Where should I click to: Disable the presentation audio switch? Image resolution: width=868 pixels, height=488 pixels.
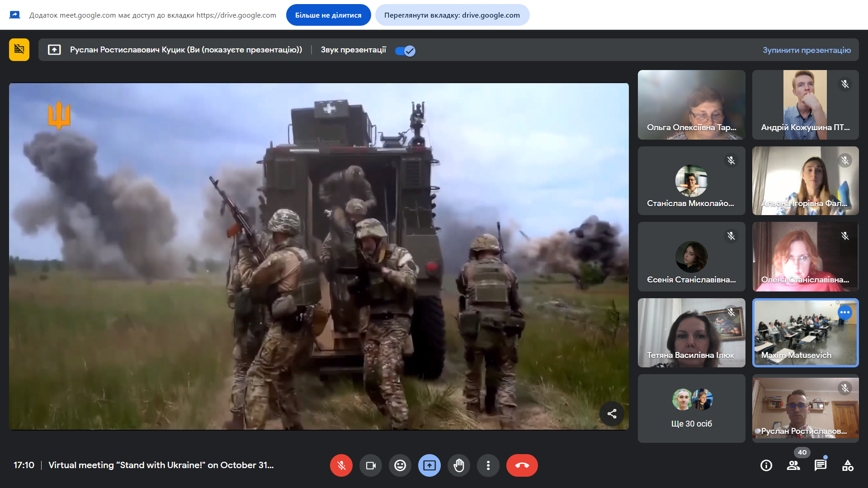pyautogui.click(x=405, y=51)
